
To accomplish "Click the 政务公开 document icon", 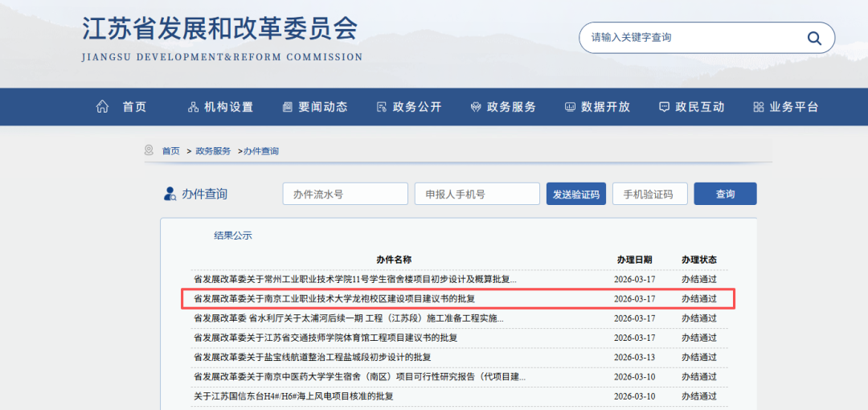I will click(381, 107).
